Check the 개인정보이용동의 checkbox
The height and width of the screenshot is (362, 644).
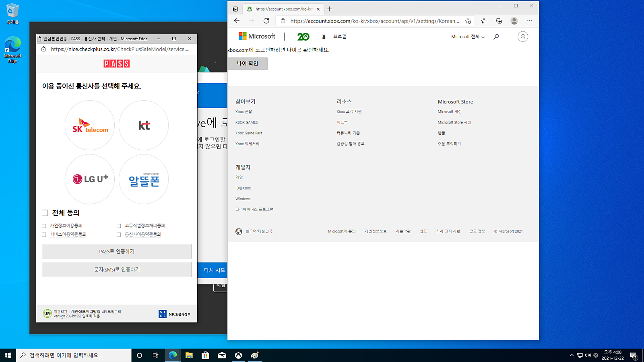44,226
